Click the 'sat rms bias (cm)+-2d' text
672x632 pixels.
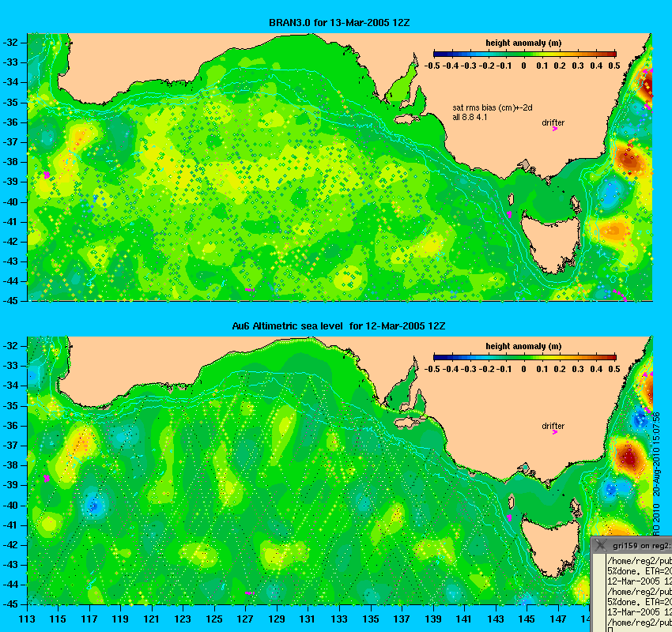(493, 108)
